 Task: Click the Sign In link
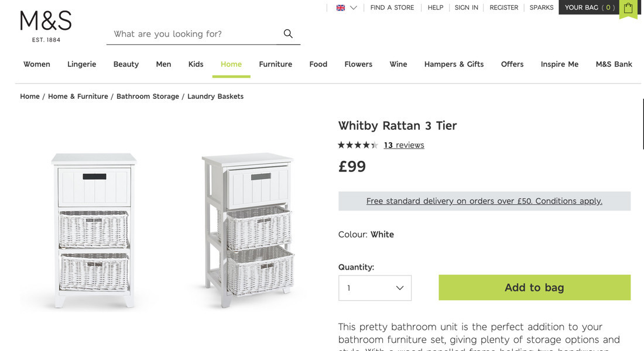tap(466, 8)
